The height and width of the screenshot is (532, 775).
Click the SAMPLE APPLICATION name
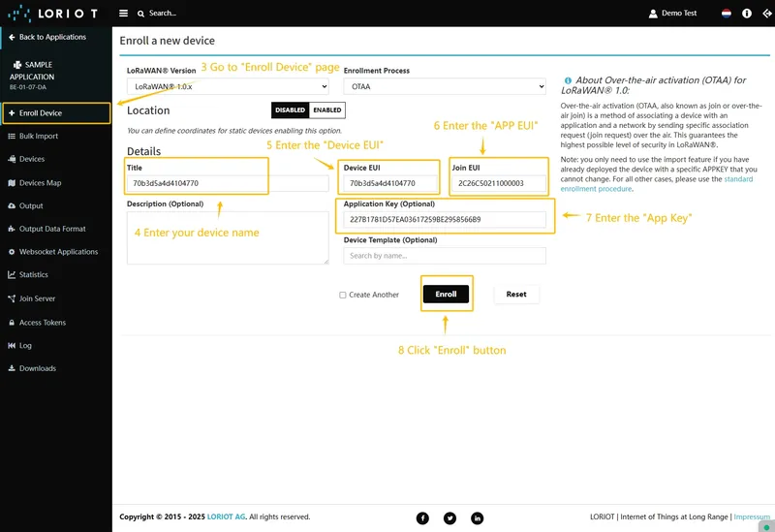[32, 71]
